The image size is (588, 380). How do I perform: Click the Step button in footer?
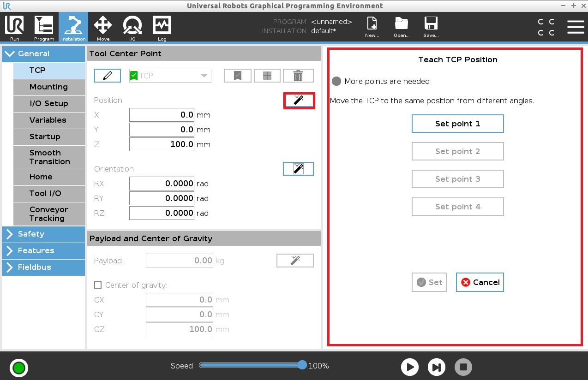click(436, 367)
